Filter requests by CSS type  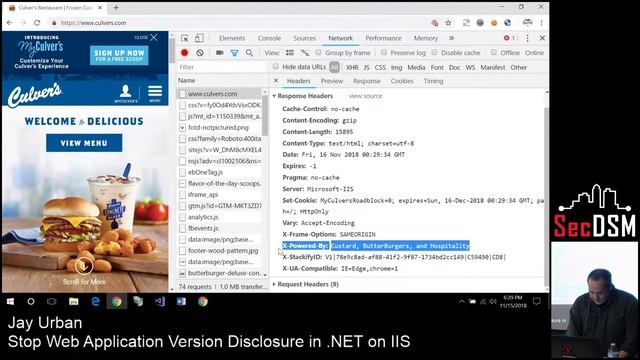[380, 67]
